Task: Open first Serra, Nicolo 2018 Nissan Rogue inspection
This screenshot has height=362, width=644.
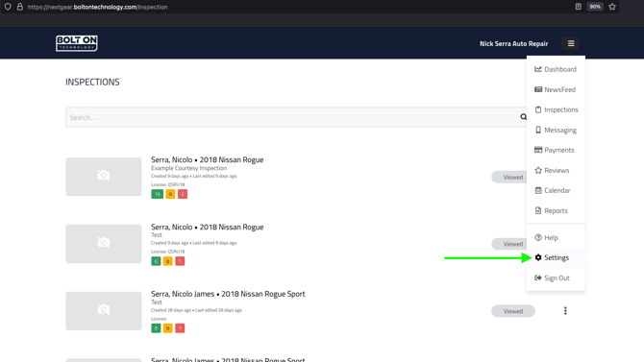Action: (x=207, y=159)
